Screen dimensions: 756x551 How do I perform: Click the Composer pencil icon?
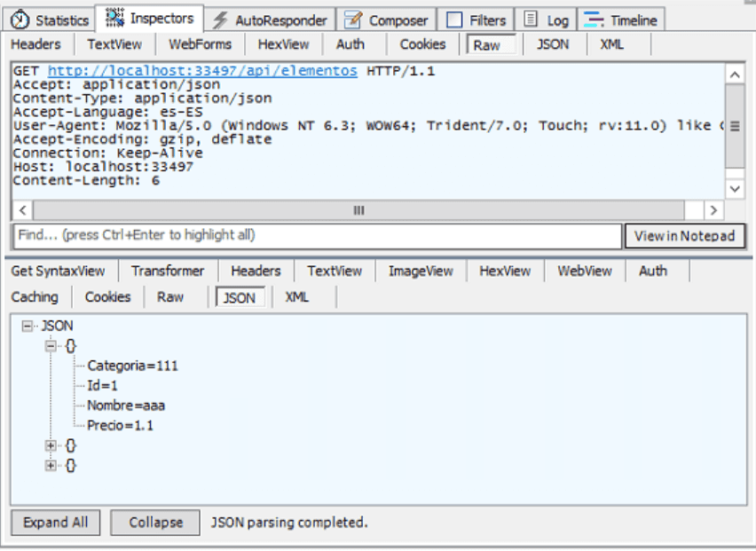353,20
